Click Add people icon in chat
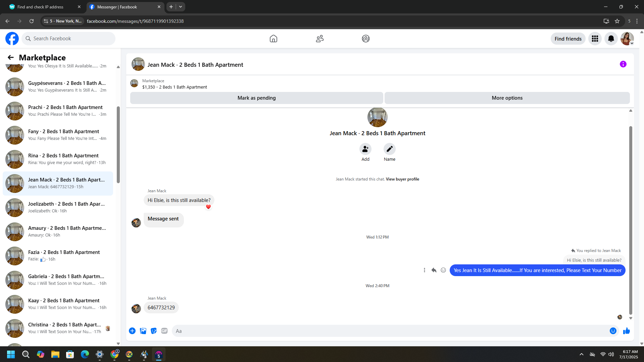This screenshot has height=362, width=644. click(365, 149)
